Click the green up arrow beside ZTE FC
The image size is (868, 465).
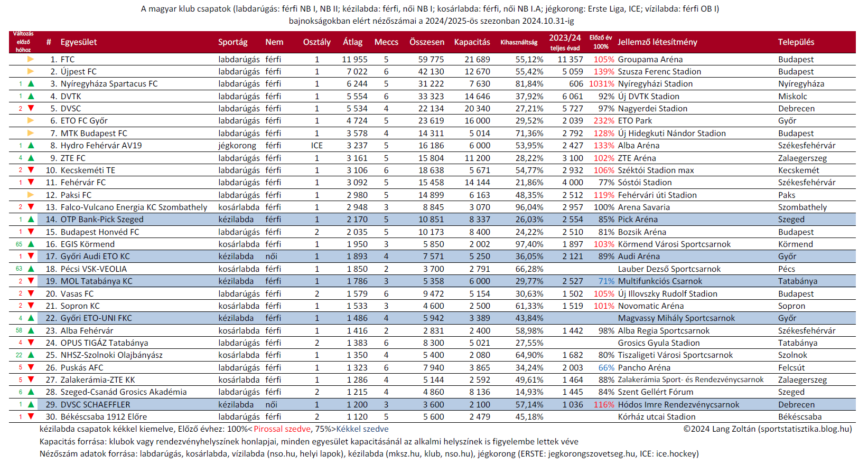31,158
